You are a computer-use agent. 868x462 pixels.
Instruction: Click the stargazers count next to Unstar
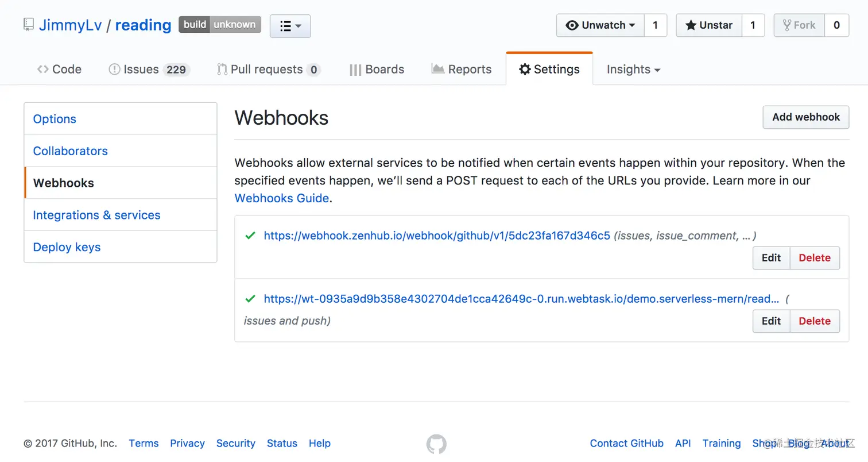click(x=753, y=25)
